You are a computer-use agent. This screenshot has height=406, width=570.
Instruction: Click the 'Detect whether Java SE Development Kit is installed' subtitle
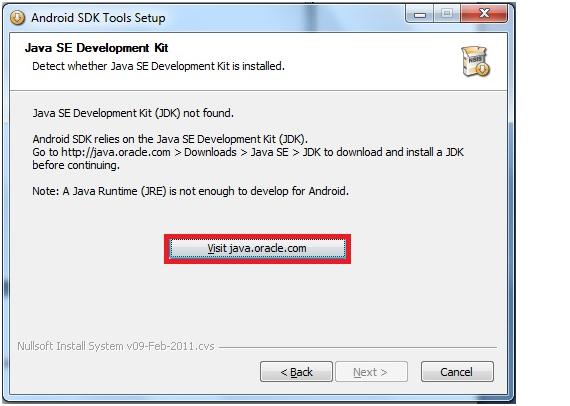coord(158,67)
